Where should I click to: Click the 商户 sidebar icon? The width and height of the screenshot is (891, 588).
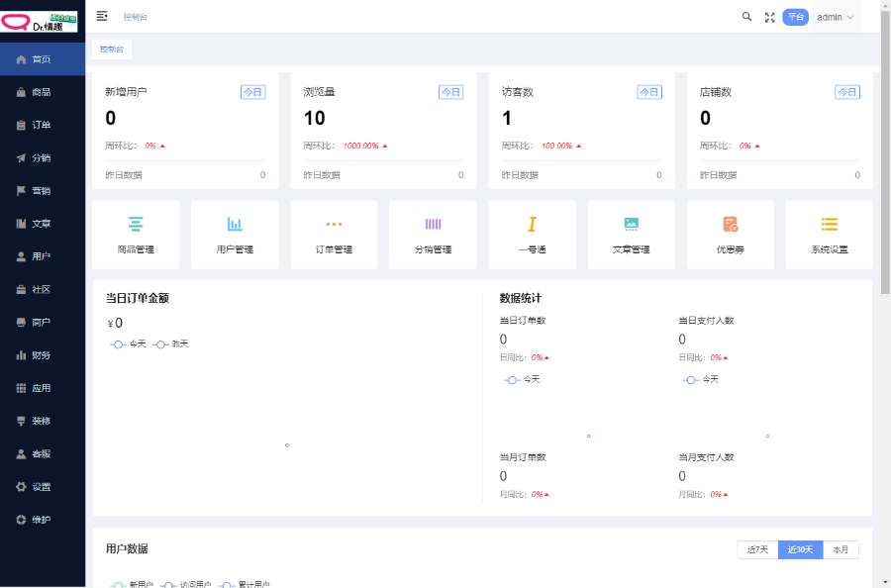click(21, 323)
